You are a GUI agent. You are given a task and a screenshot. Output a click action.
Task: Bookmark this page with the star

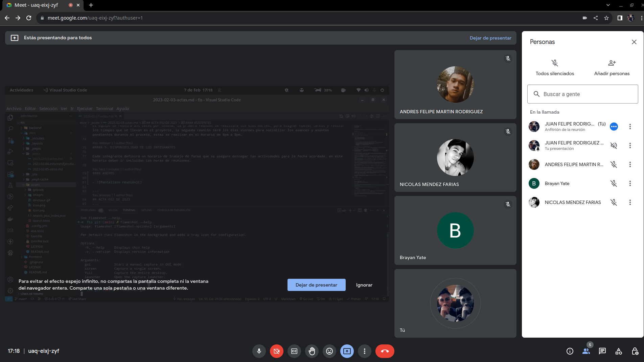[x=606, y=18]
